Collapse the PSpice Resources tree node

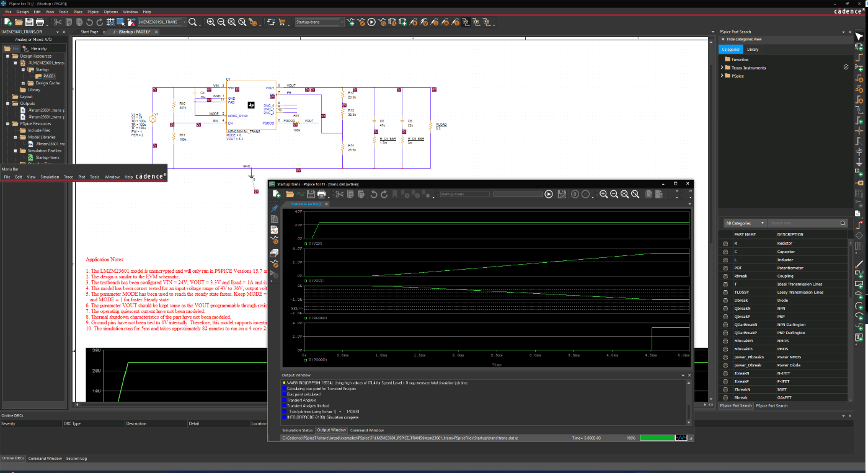point(8,123)
